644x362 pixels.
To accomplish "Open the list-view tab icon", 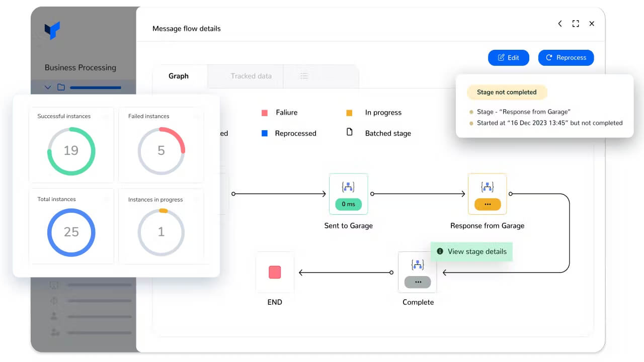I will 304,76.
